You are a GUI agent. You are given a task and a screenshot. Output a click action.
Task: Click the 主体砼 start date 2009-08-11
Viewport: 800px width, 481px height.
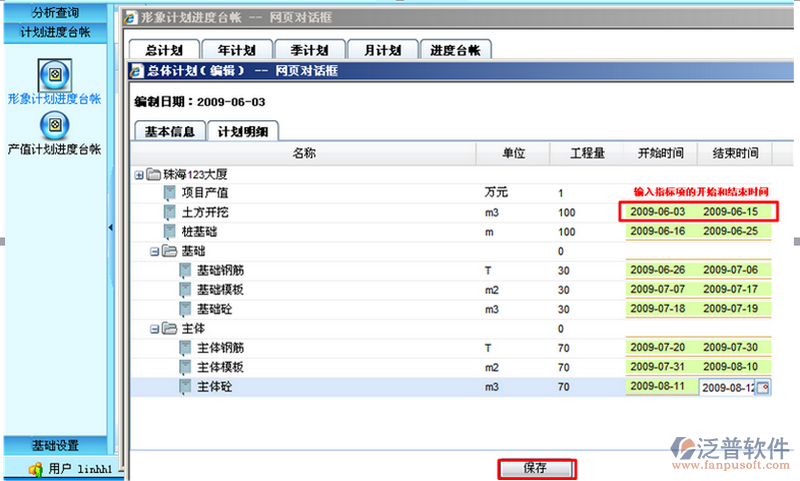[x=658, y=386]
